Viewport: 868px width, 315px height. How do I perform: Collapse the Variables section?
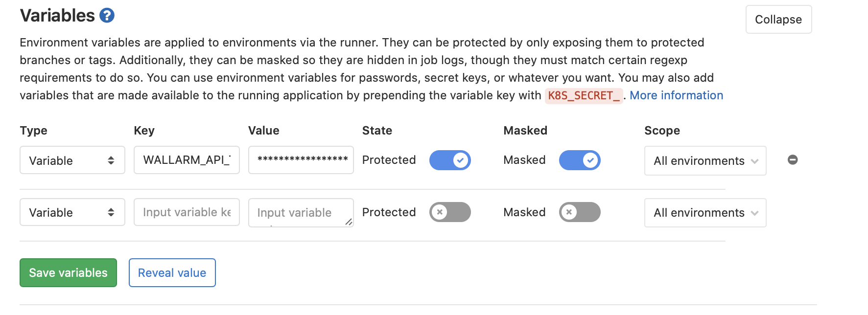[778, 19]
